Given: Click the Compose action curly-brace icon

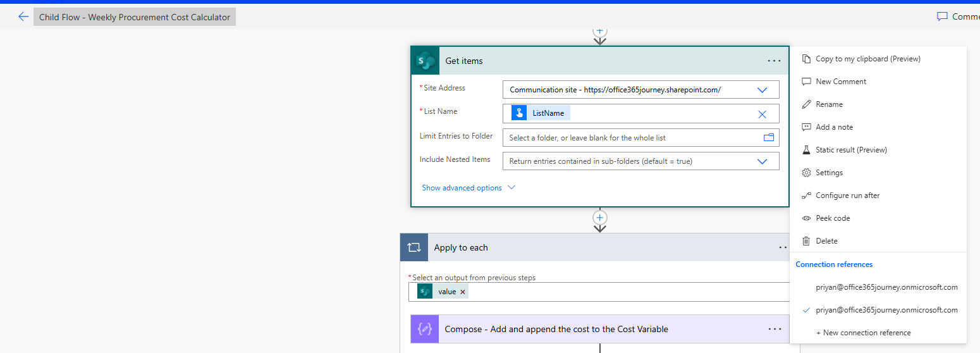Looking at the screenshot, I should tap(425, 329).
